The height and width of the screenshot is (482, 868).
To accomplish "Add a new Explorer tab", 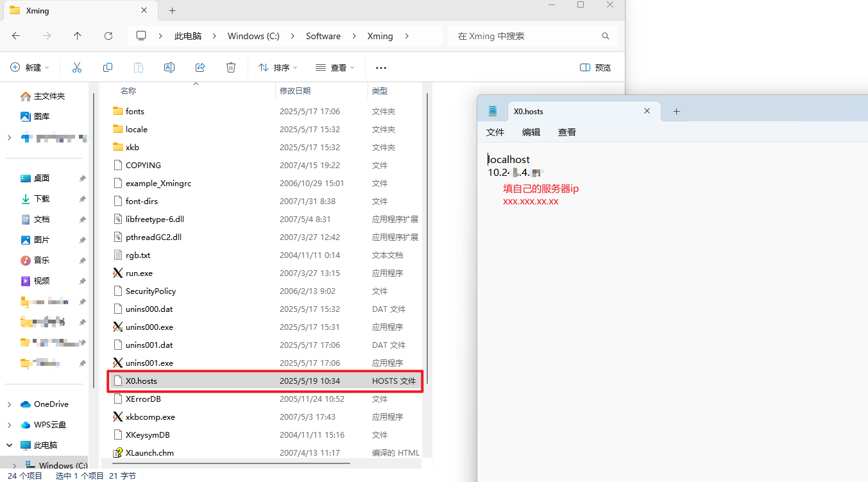I will tap(173, 10).
